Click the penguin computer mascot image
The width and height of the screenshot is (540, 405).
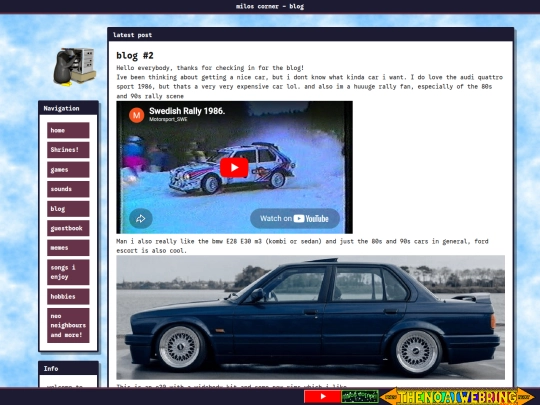[74, 66]
